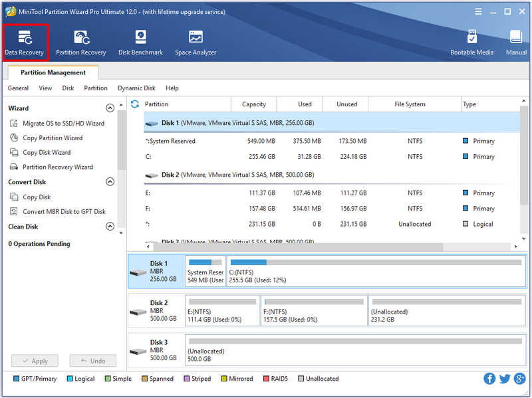Open the Partition menu
The height and width of the screenshot is (398, 532).
[x=96, y=88]
